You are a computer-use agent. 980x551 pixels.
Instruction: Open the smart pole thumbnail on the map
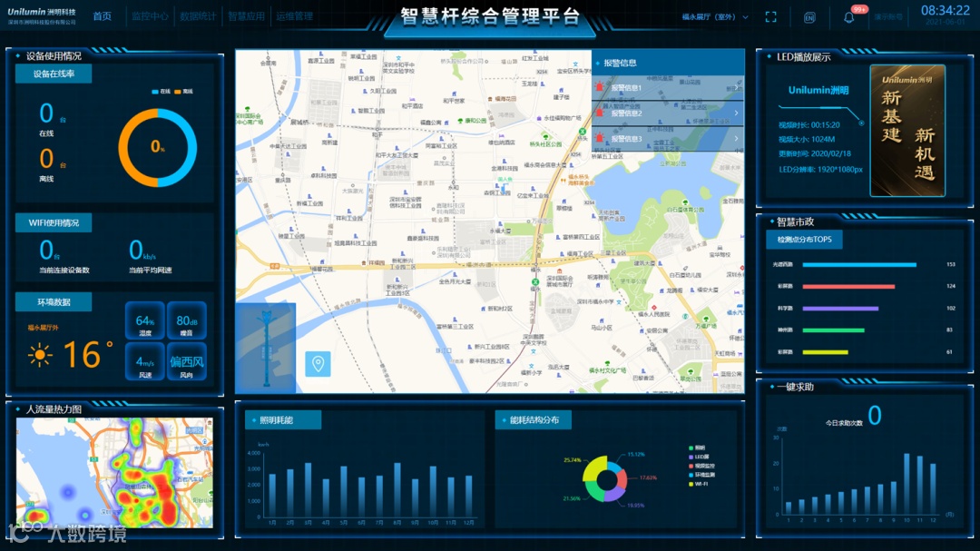point(266,348)
